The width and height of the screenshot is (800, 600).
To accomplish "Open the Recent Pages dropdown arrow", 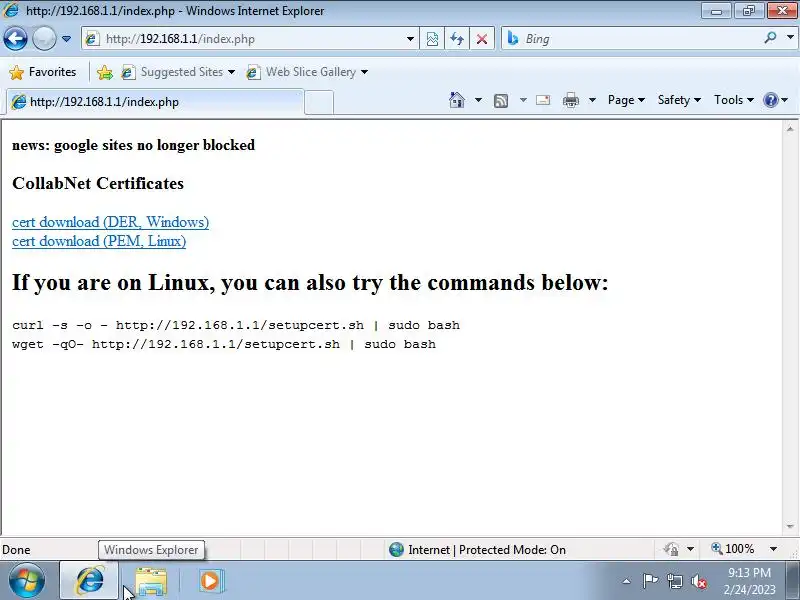I will click(66, 39).
